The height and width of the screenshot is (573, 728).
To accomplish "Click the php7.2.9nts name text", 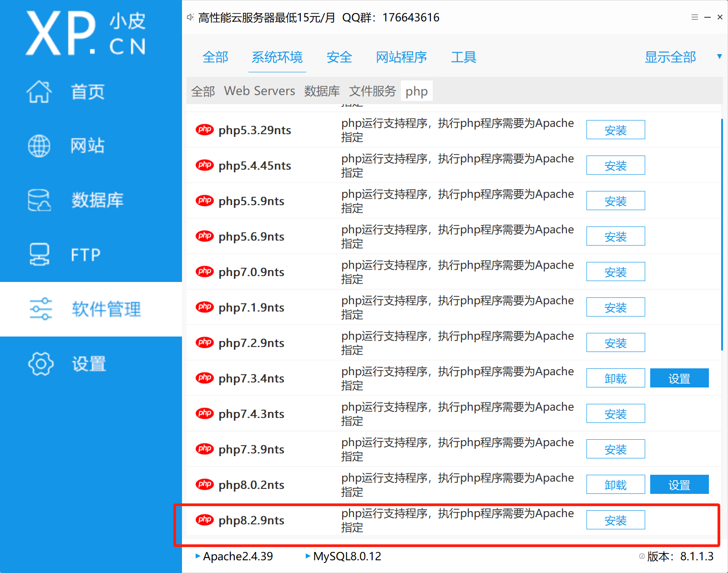I will 251,343.
